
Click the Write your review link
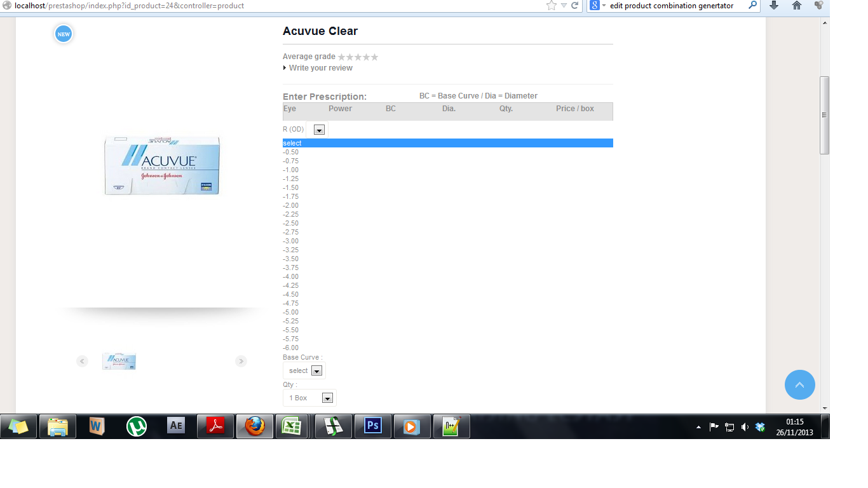click(321, 68)
